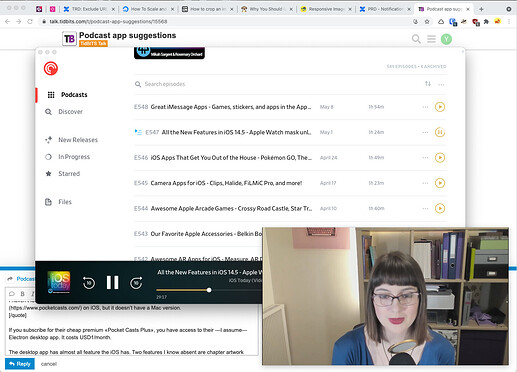Open user avatar Y menu
Image resolution: width=517 pixels, height=372 pixels.
tap(446, 39)
